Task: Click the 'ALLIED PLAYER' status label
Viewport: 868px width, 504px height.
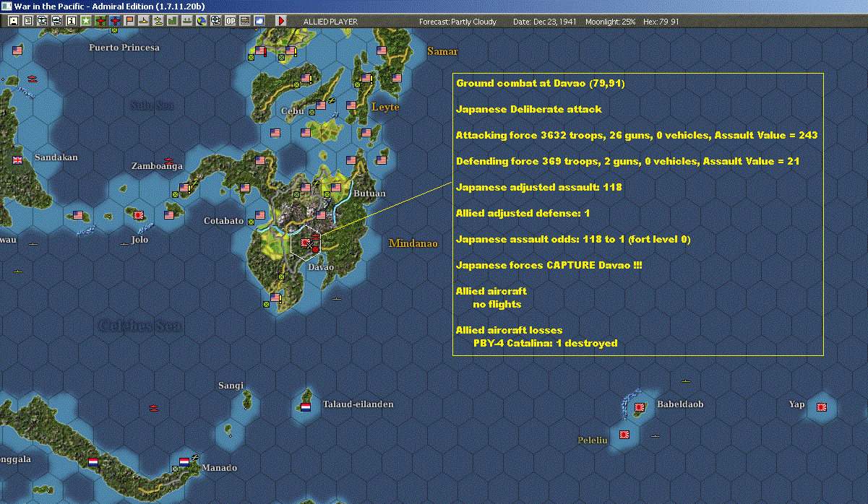Action: click(330, 22)
